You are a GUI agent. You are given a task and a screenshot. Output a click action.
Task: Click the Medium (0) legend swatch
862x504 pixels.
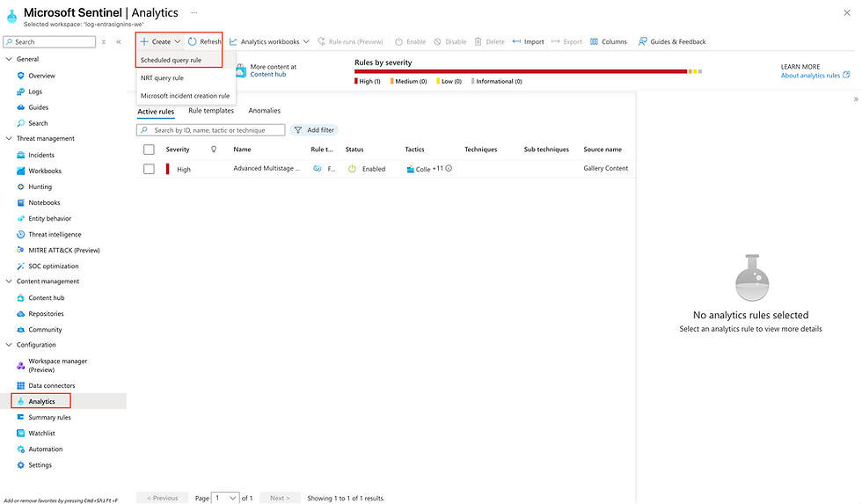tap(392, 81)
